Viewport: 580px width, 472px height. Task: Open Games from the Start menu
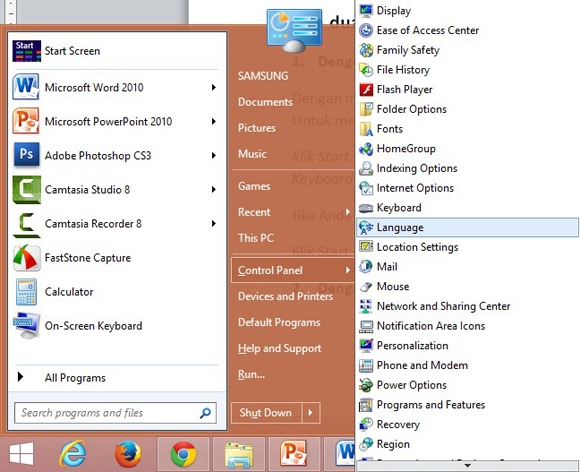click(x=254, y=186)
